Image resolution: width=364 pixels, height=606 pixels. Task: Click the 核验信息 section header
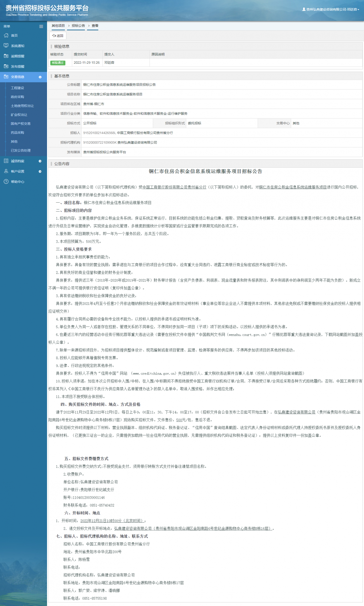tap(62, 46)
